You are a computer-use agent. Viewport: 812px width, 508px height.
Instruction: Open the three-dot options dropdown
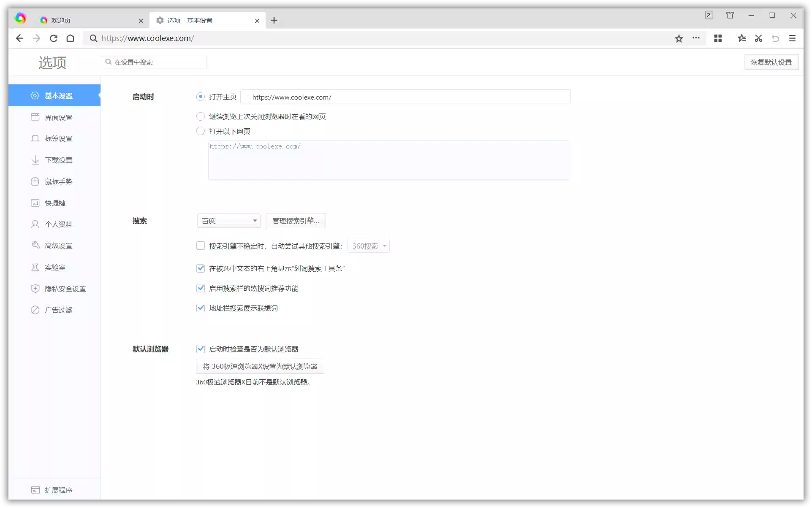click(696, 38)
